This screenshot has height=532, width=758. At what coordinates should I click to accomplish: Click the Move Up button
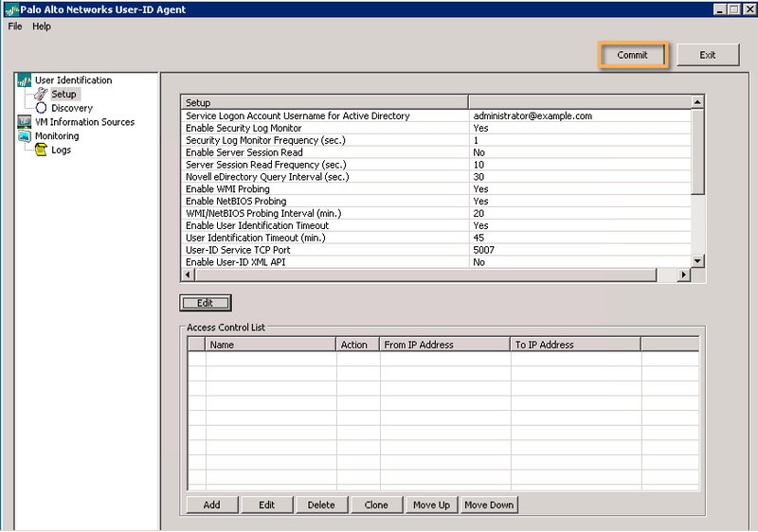pyautogui.click(x=431, y=505)
